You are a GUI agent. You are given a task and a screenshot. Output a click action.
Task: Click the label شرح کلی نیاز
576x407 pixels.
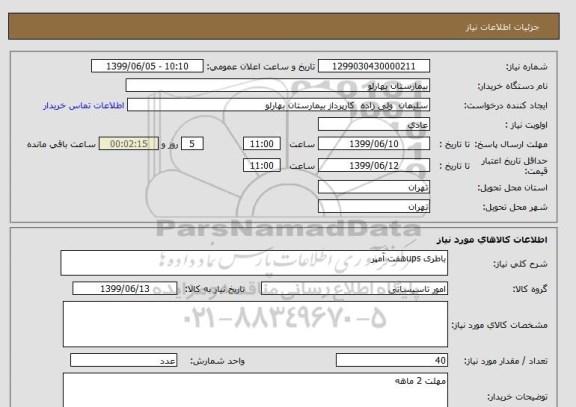point(520,264)
